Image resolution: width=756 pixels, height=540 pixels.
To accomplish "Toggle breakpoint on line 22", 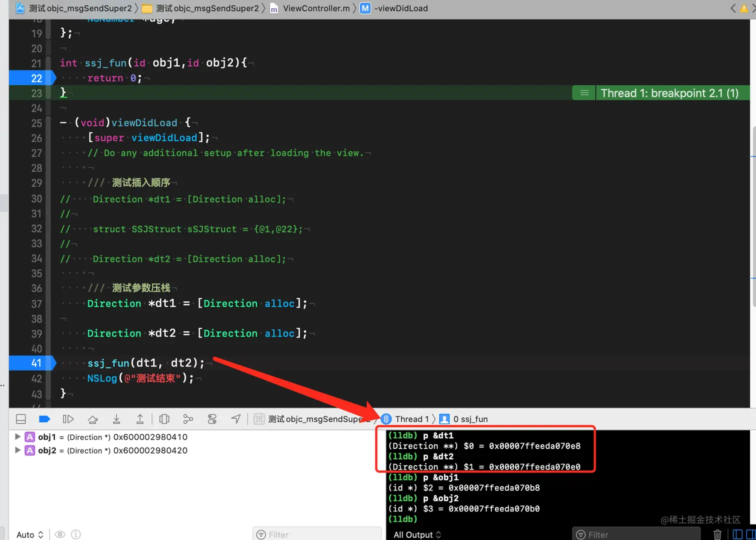I will (33, 78).
